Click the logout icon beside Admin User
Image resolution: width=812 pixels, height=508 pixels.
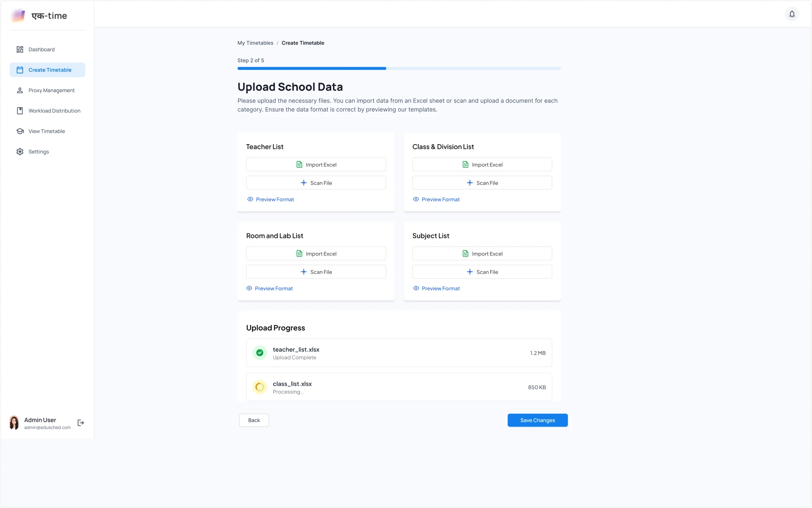tap(81, 423)
